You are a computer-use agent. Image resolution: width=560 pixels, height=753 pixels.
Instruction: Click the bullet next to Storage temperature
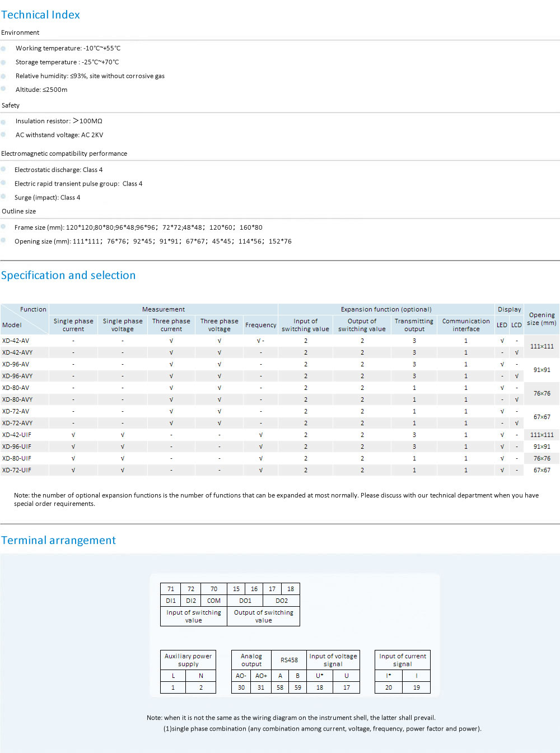pyautogui.click(x=3, y=62)
